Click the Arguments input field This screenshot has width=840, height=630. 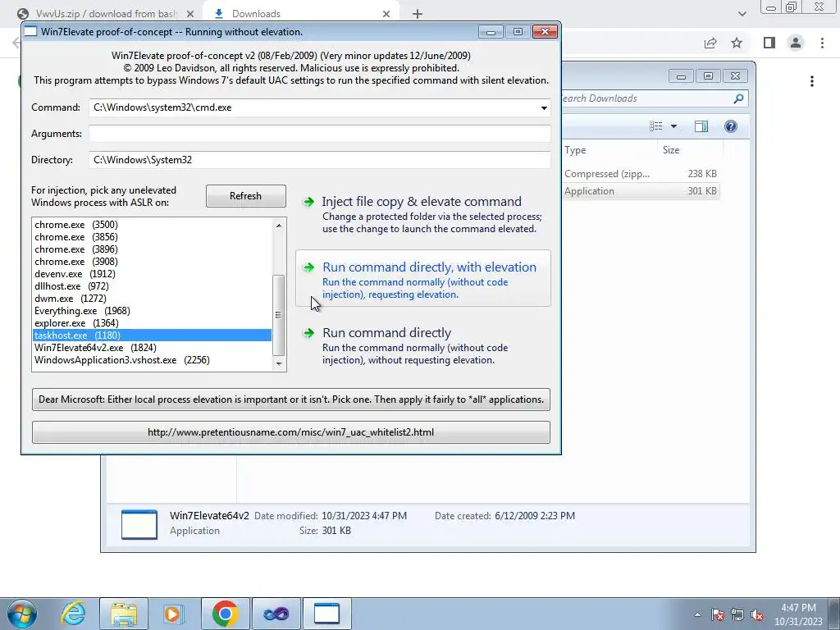(320, 134)
